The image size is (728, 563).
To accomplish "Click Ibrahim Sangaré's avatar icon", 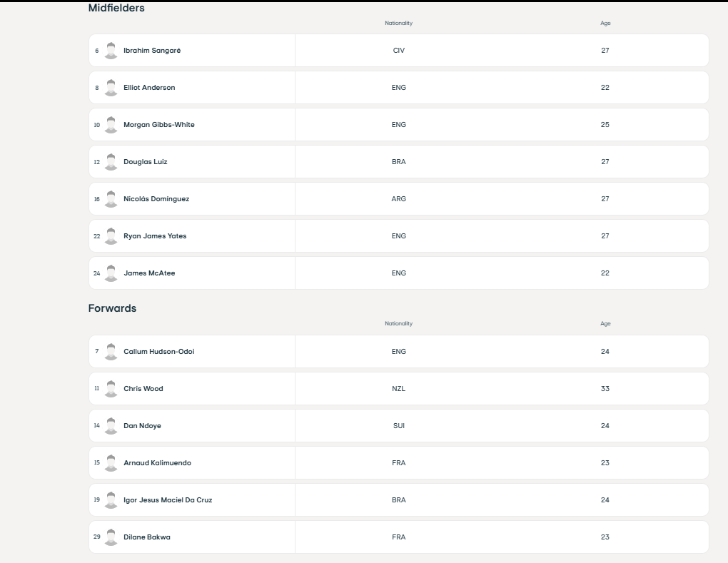I will (111, 51).
